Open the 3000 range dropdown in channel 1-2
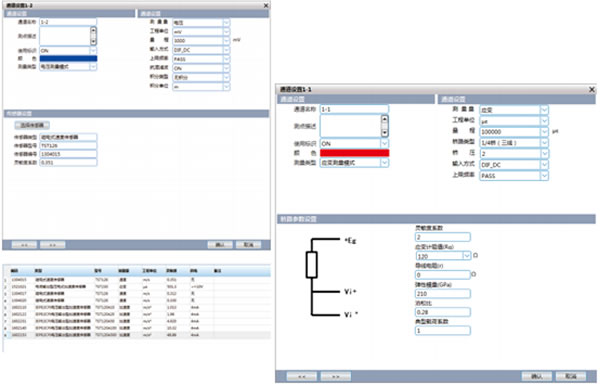 pos(226,41)
